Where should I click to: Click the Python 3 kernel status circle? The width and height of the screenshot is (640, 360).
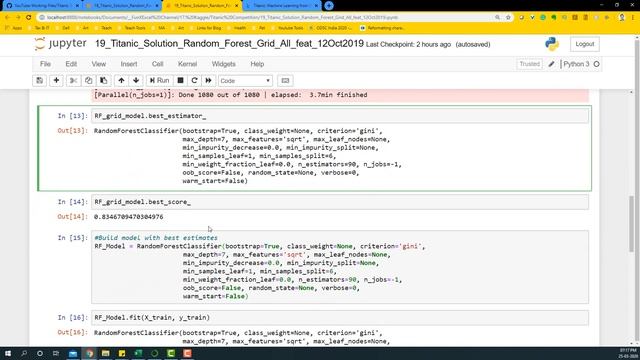click(596, 64)
